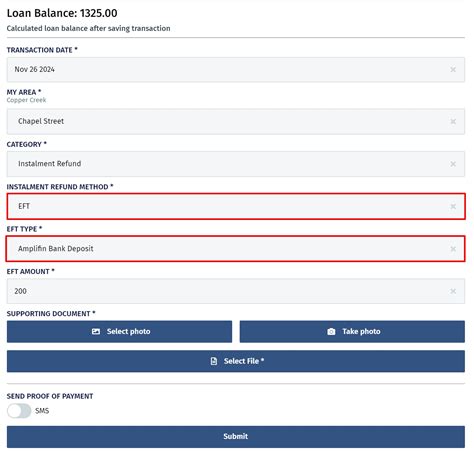This screenshot has height=453, width=474.
Task: Clear the Category selection
Action: coord(453,164)
